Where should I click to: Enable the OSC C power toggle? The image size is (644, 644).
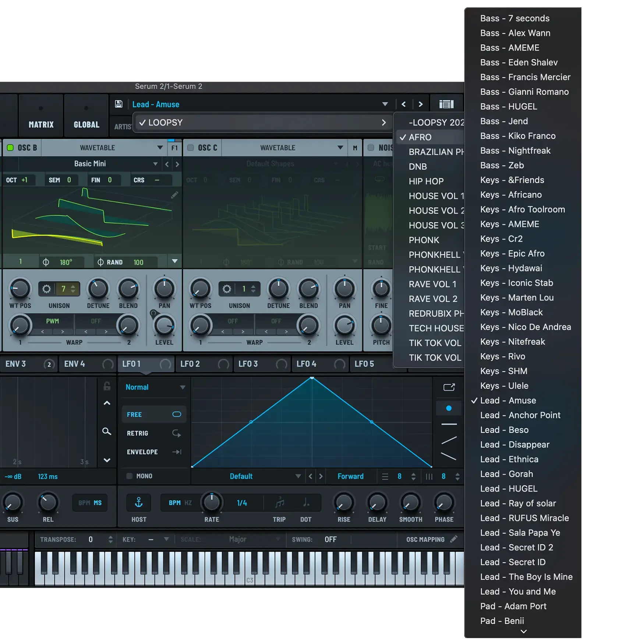(191, 148)
